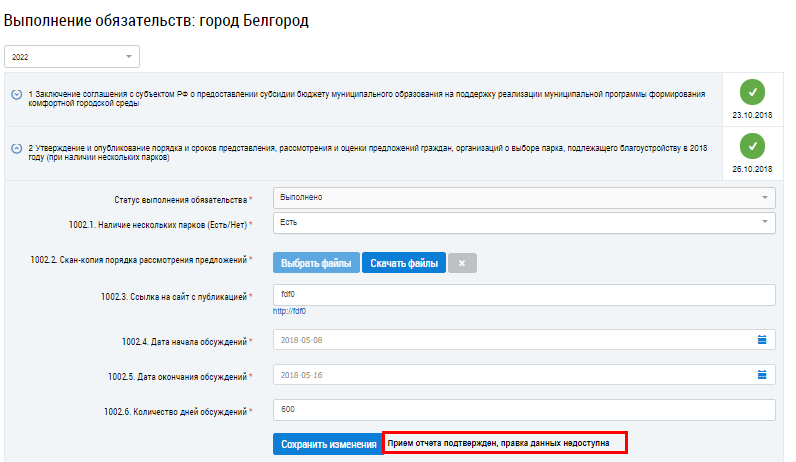Open the calendar icon for the start date
The image size is (796, 462).
point(762,339)
